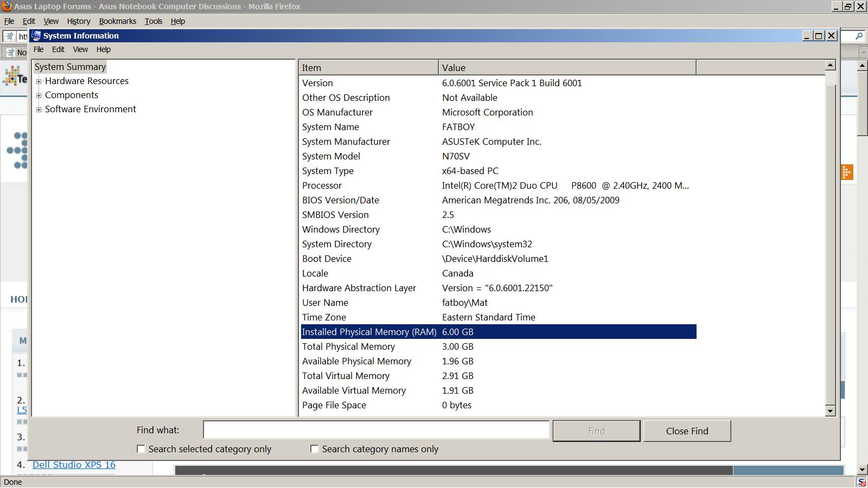Open Firefox View menu
Screen dimensions: 868x488
[x=51, y=21]
